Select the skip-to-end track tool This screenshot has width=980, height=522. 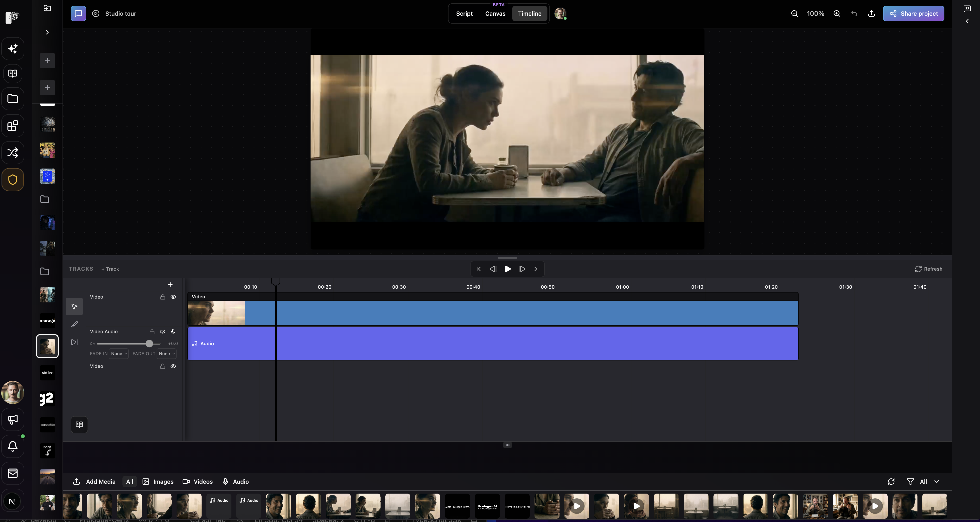point(74,342)
